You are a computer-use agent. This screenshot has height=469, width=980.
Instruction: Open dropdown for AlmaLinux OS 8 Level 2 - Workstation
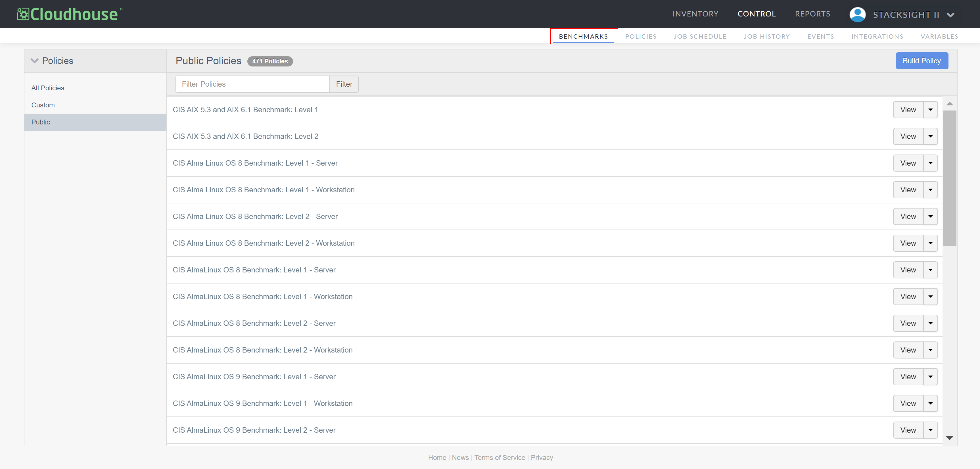931,350
